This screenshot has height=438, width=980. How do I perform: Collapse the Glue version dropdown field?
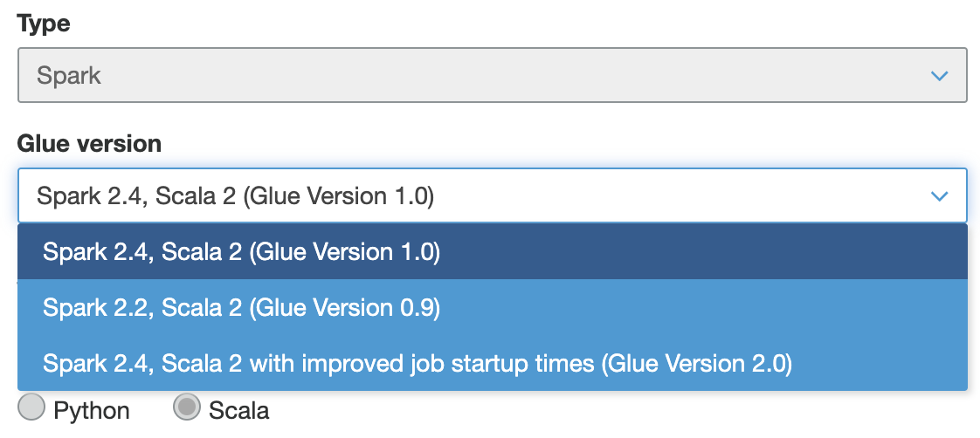[493, 195]
